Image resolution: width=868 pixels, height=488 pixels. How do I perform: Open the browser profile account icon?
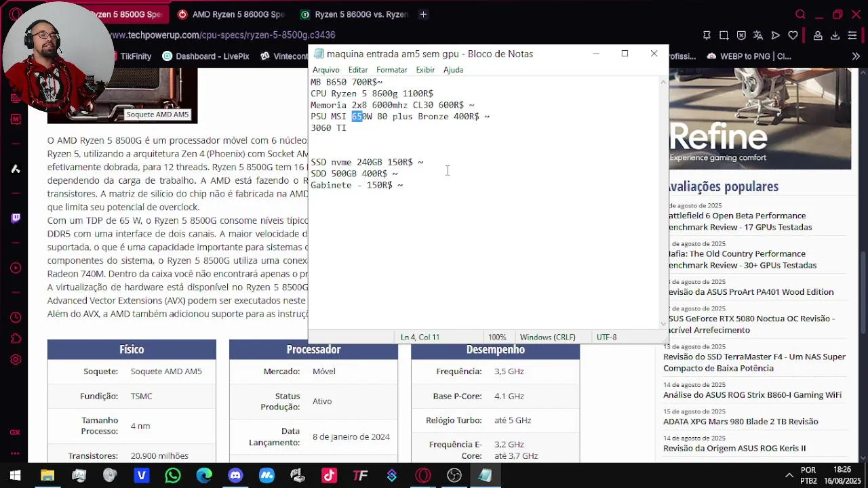(x=818, y=35)
